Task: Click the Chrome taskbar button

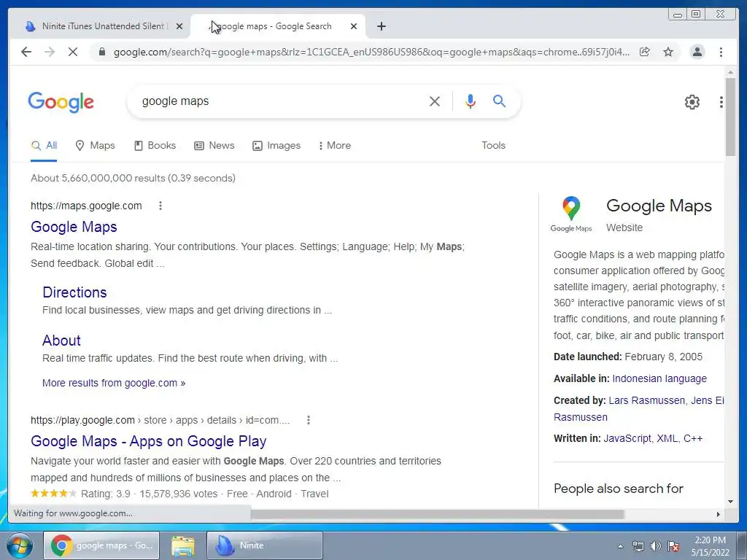Action: (101, 545)
